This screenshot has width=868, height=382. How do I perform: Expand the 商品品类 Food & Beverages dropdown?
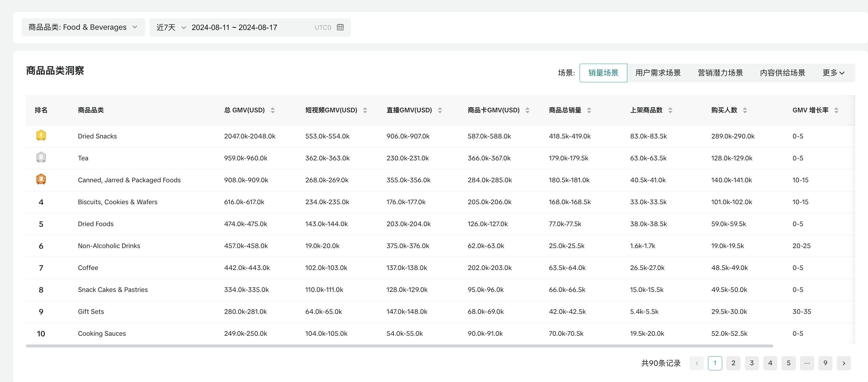pyautogui.click(x=83, y=27)
